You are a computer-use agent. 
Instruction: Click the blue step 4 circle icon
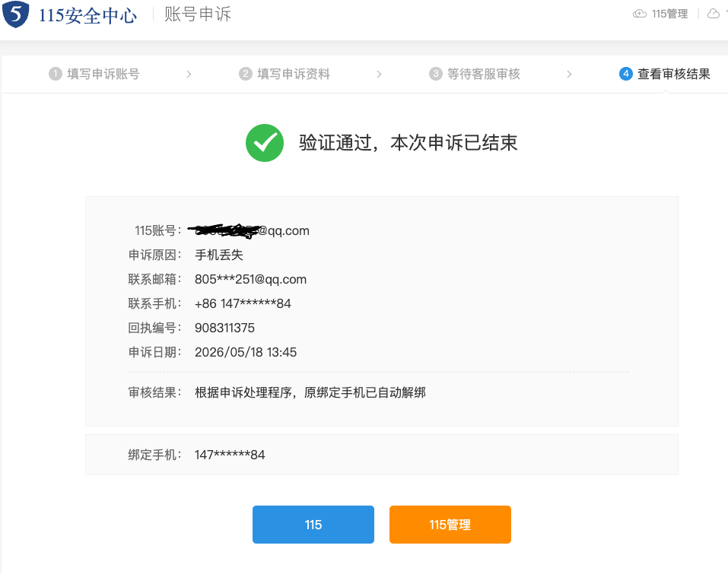[626, 74]
